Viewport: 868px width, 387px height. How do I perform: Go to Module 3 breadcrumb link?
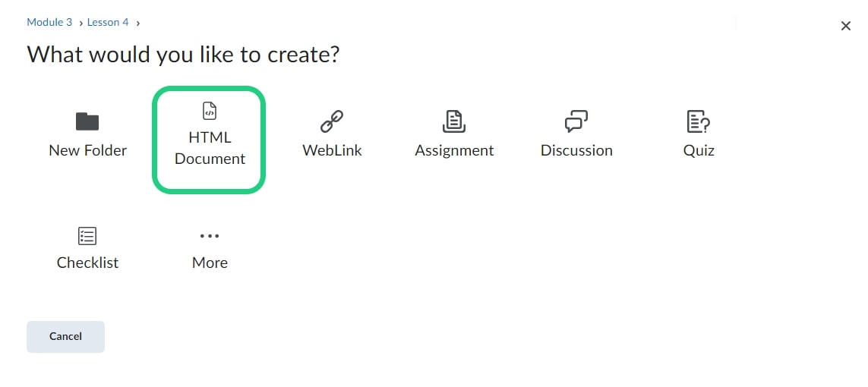coord(49,22)
